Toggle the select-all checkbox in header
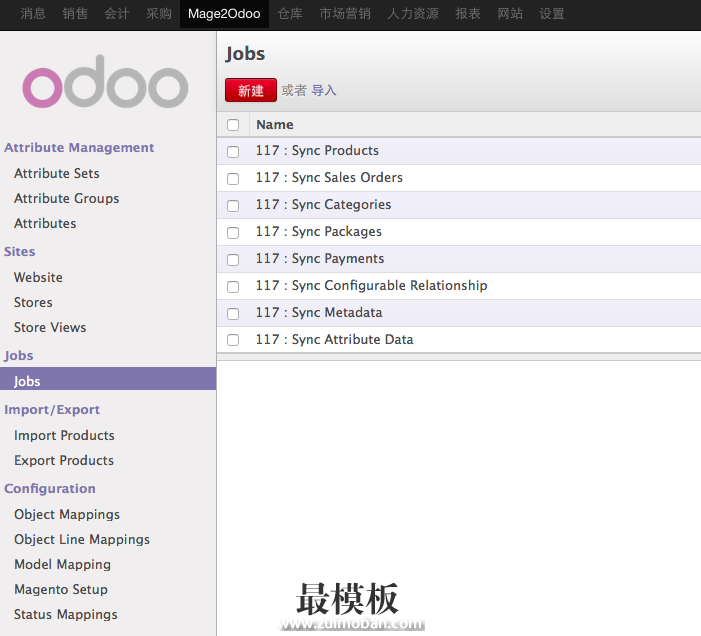The width and height of the screenshot is (701, 636). pyautogui.click(x=233, y=125)
